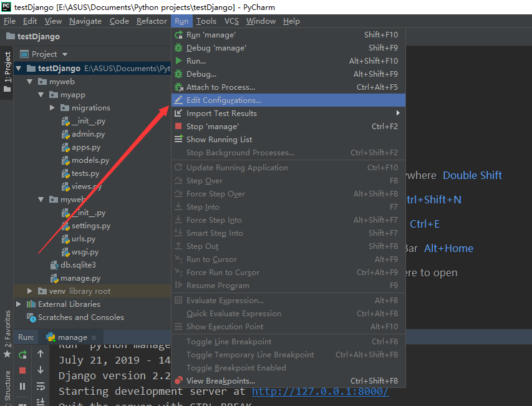Viewport: 532px width, 406px height.
Task: Close the manage run tab
Action: pos(94,337)
